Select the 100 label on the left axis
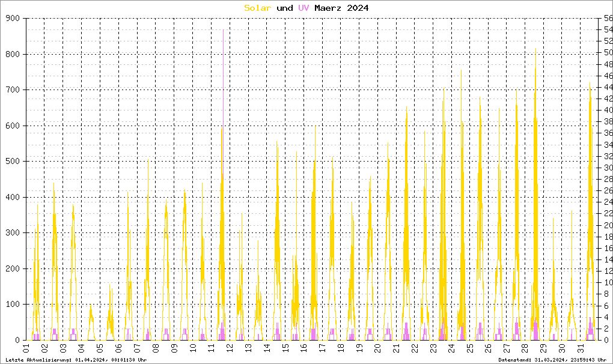The image size is (613, 364). (x=13, y=305)
